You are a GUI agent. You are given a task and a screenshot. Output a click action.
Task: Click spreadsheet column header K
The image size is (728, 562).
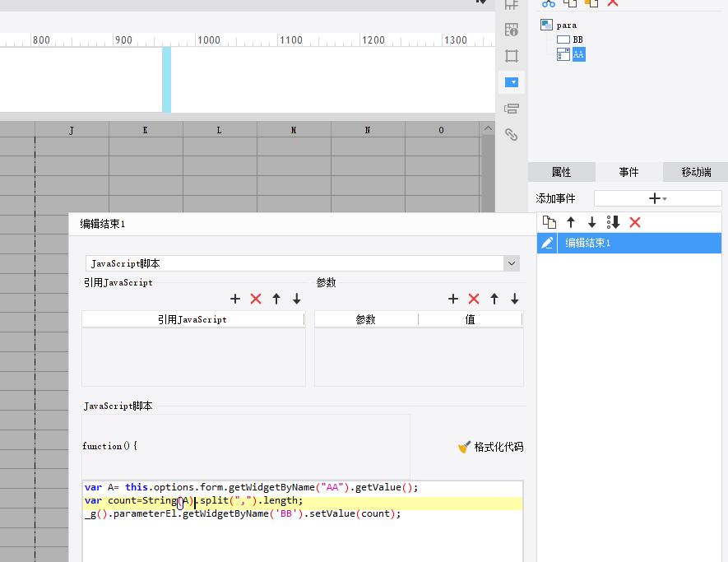click(x=146, y=129)
